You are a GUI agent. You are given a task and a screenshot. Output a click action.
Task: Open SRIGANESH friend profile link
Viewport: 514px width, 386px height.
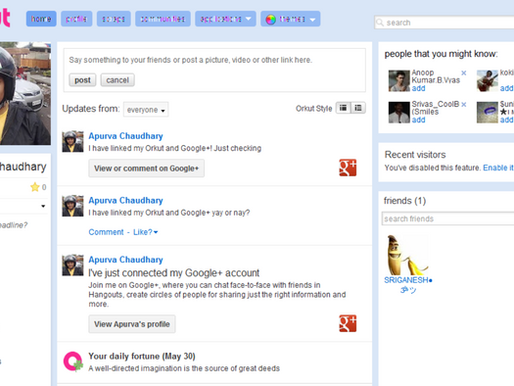[408, 284]
